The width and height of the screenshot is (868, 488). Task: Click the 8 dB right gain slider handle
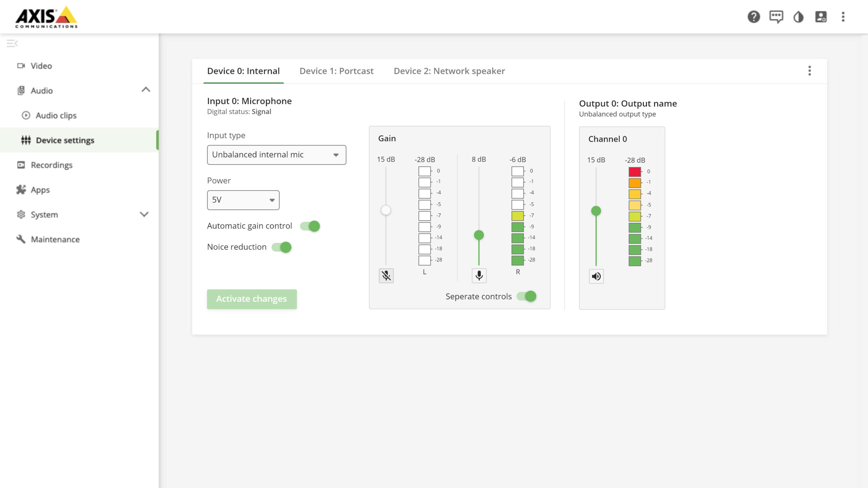point(479,235)
